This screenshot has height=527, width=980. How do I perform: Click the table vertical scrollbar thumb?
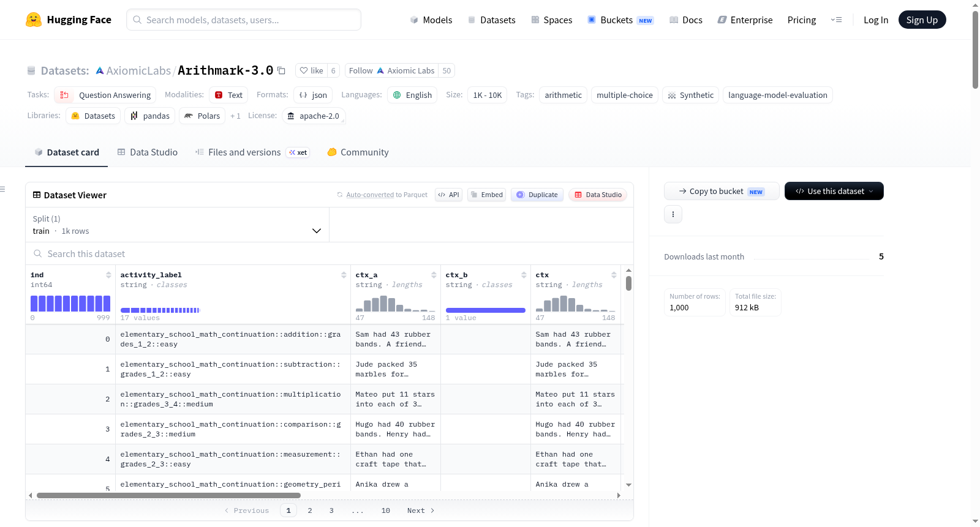point(628,283)
